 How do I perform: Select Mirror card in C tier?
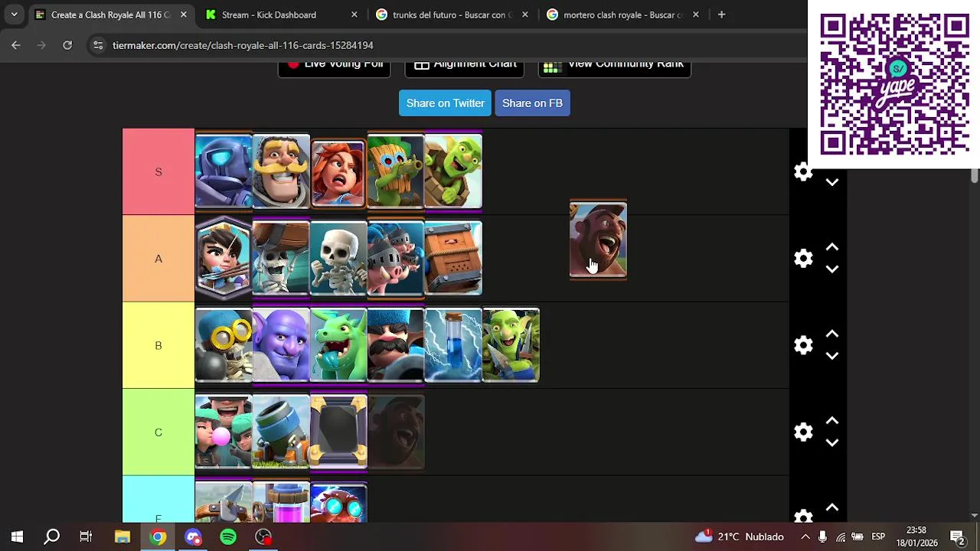tap(338, 432)
